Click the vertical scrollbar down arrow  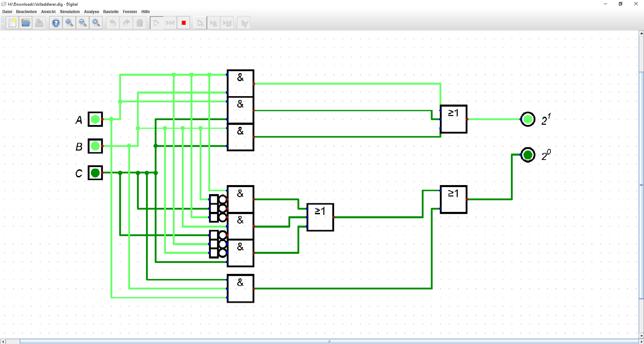click(x=641, y=336)
